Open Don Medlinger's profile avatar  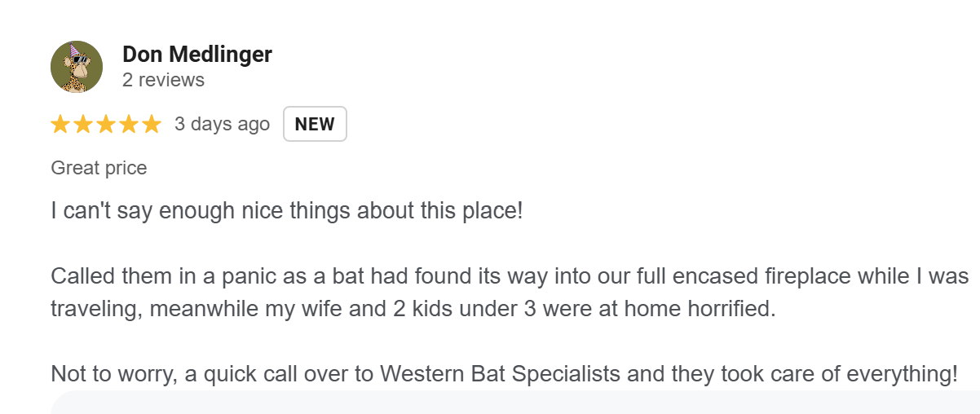point(77,67)
